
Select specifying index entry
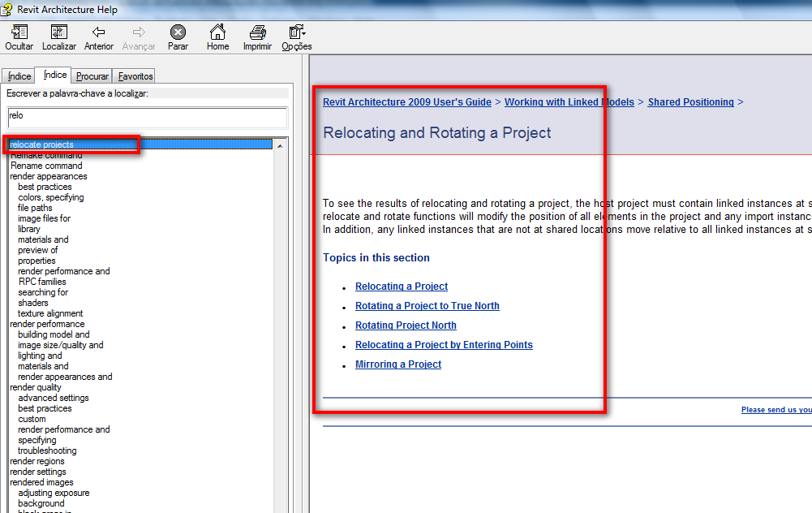click(37, 441)
